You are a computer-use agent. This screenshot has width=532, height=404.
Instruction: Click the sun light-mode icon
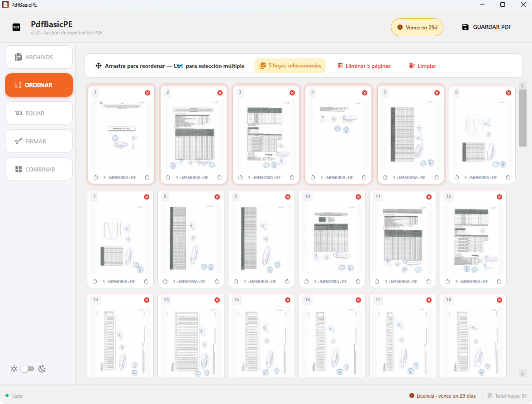pos(14,369)
